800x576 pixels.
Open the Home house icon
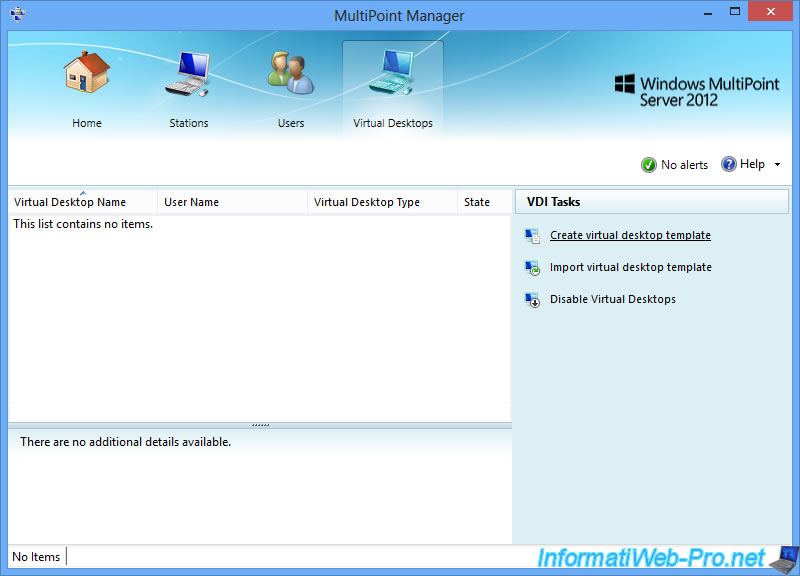click(87, 72)
